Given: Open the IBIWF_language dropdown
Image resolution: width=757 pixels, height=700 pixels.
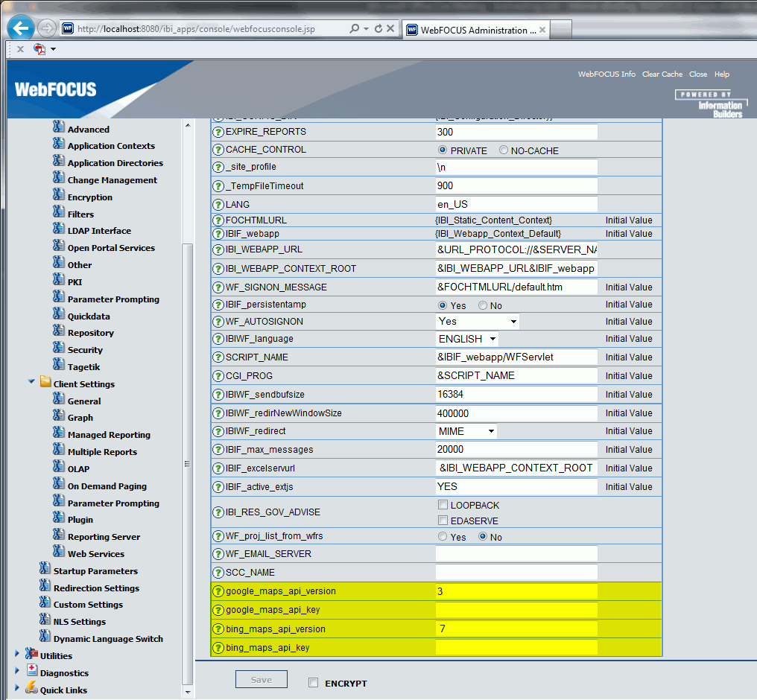Looking at the screenshot, I should (x=467, y=339).
